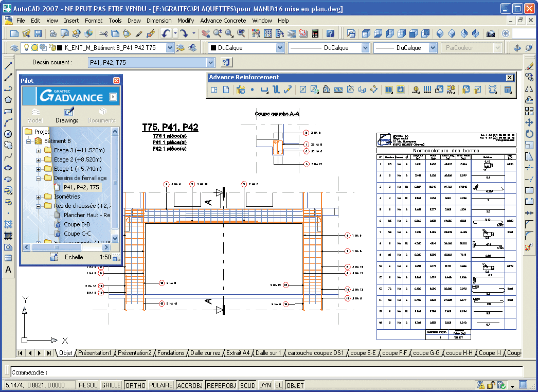Open the Advance Concrete menu
The image size is (538, 392).
tap(223, 21)
